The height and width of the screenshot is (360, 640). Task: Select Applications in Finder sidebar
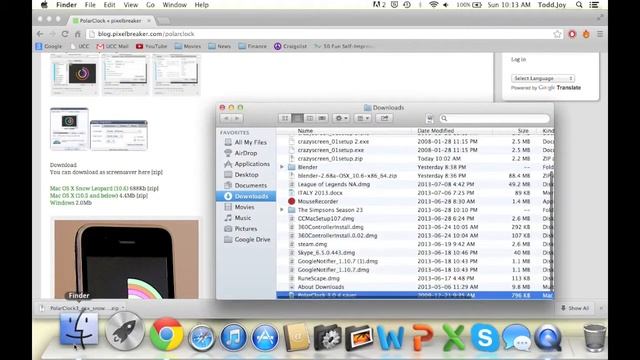click(246, 164)
